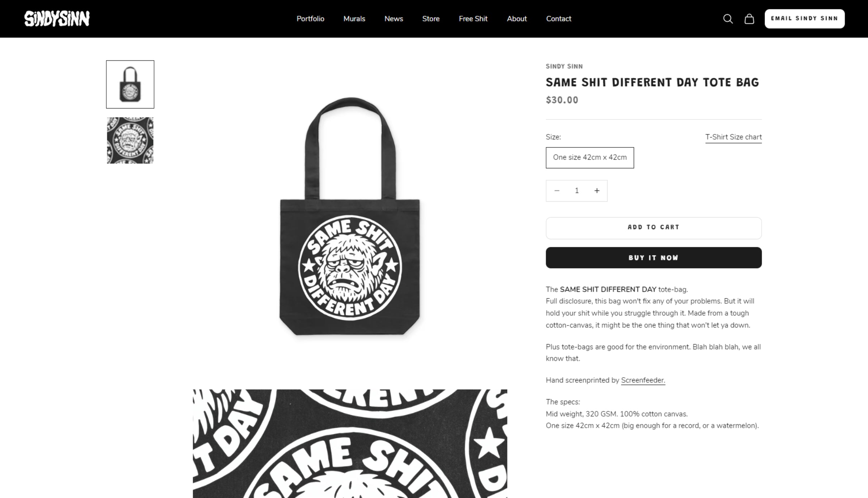868x498 pixels.
Task: Navigate to the Store page
Action: (431, 19)
